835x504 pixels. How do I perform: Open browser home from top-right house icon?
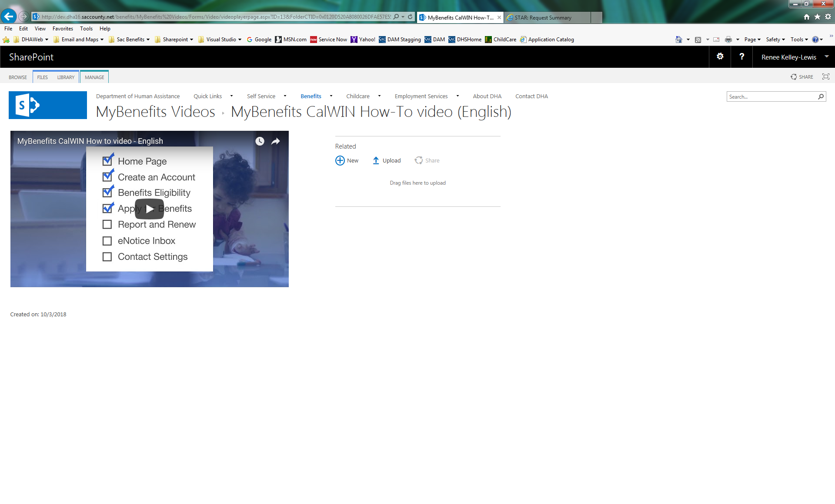tap(807, 17)
